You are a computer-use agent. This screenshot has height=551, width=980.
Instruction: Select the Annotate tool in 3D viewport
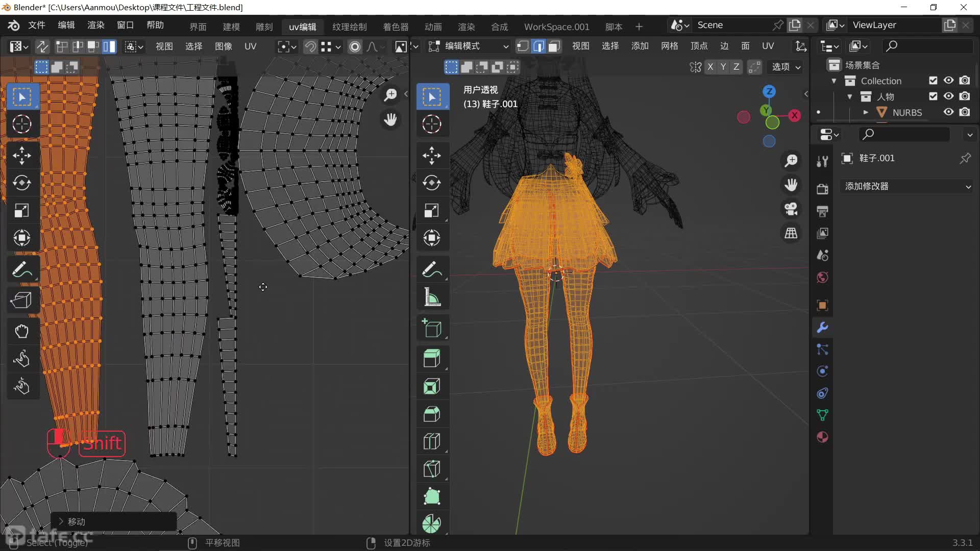click(x=432, y=269)
